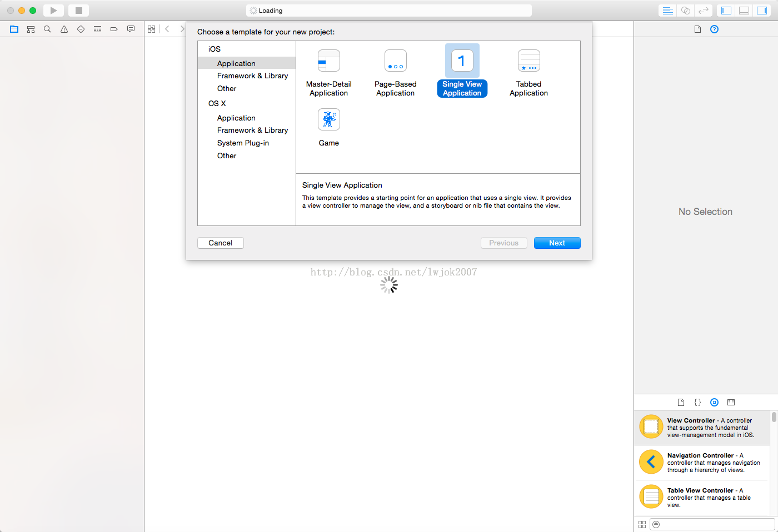The height and width of the screenshot is (532, 778).
Task: Click the Run (play) button in toolbar
Action: 53,11
